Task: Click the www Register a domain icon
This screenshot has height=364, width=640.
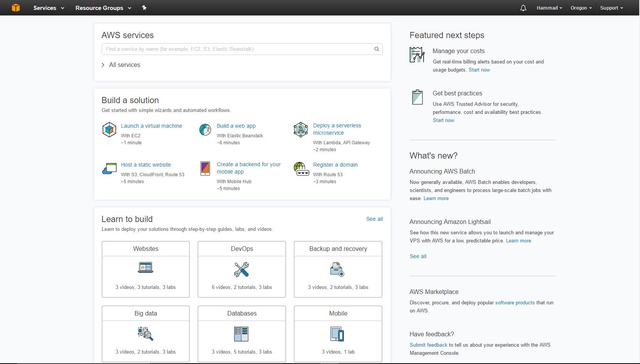Action: (x=301, y=169)
